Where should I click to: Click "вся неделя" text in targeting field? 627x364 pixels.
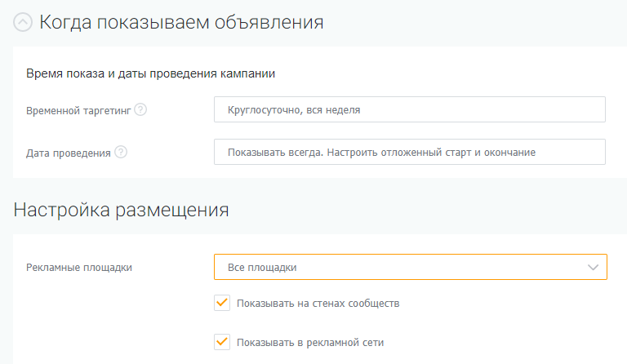pyautogui.click(x=333, y=110)
